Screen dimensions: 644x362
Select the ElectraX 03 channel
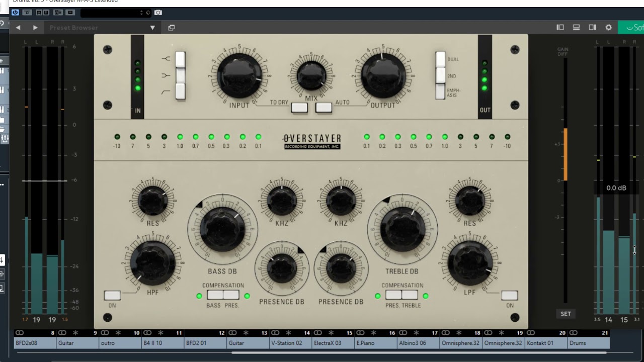click(x=333, y=343)
